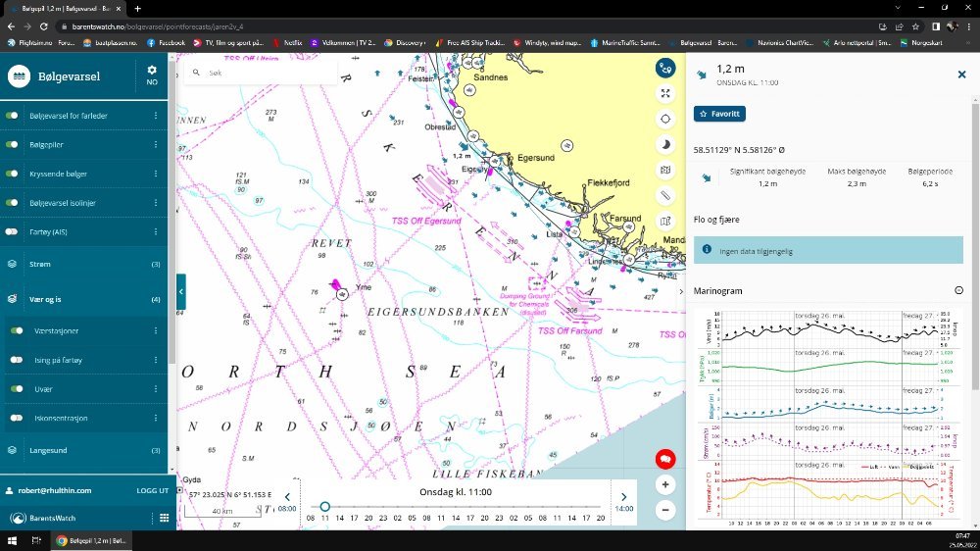Image resolution: width=980 pixels, height=551 pixels.
Task: Reload the page in browser
Action: (44, 26)
